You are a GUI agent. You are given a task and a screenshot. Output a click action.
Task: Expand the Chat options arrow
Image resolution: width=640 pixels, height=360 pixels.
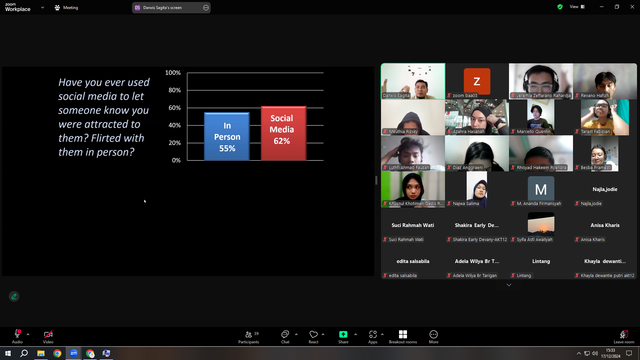click(x=296, y=334)
